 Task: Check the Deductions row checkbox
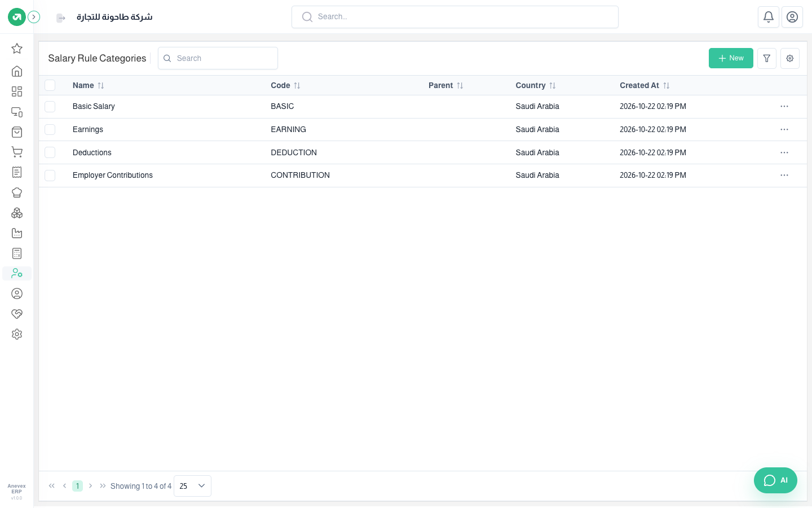(x=50, y=152)
